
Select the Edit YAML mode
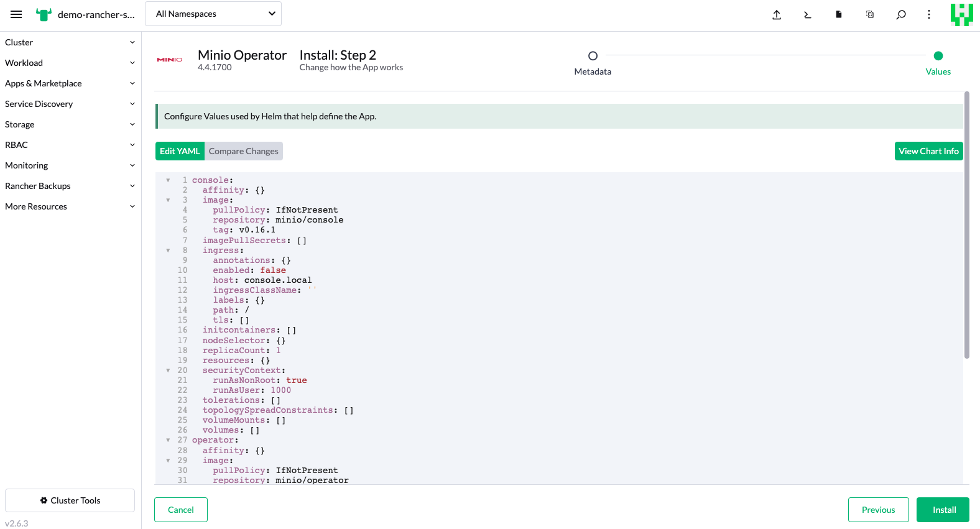[180, 151]
